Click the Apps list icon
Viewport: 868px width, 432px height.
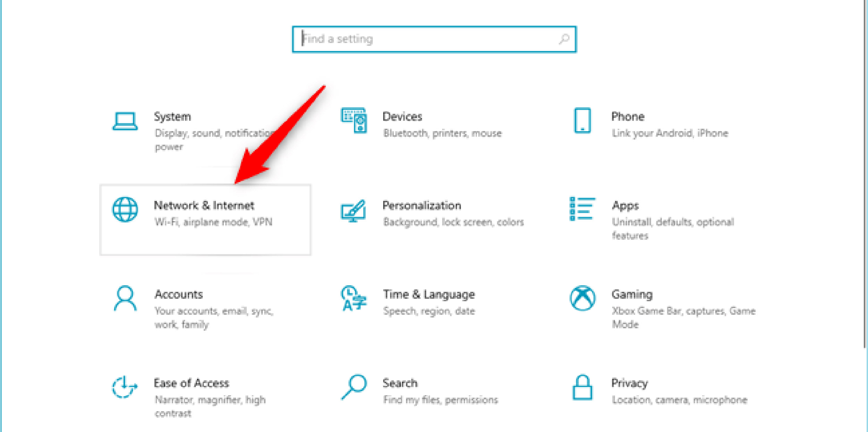[582, 209]
